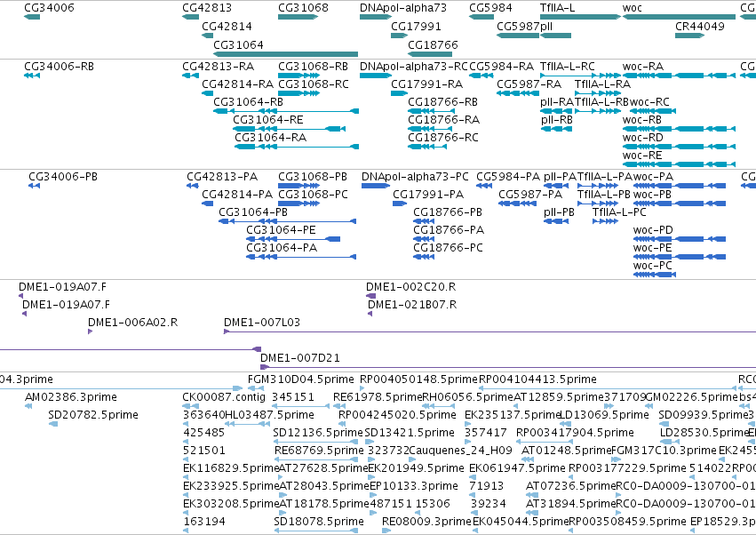
Task: Select the CG18766 gene label
Action: click(433, 44)
